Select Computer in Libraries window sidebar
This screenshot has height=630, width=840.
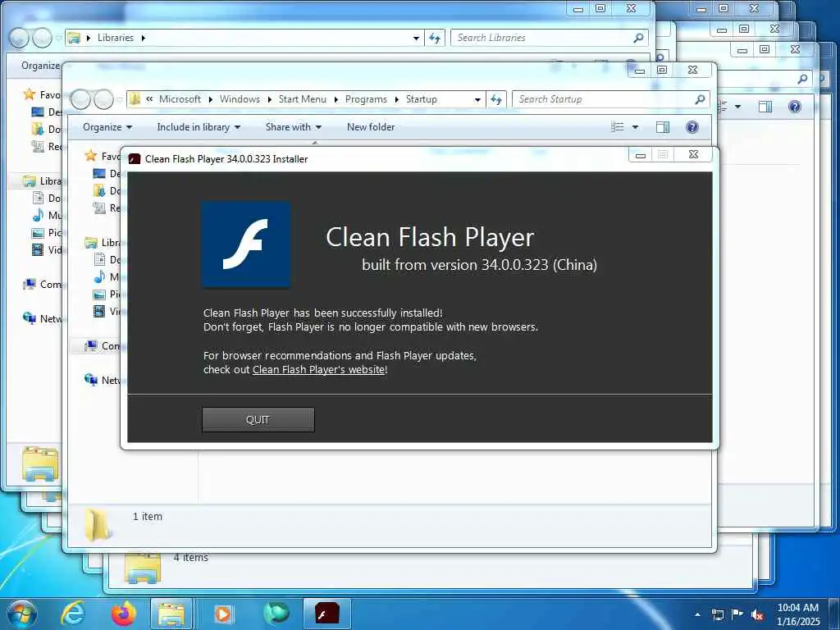coord(43,284)
